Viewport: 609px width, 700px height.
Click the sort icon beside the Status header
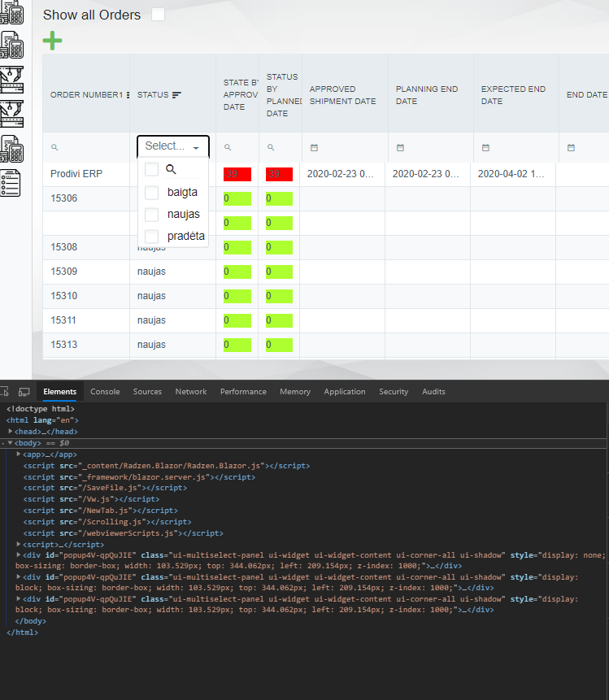(176, 95)
